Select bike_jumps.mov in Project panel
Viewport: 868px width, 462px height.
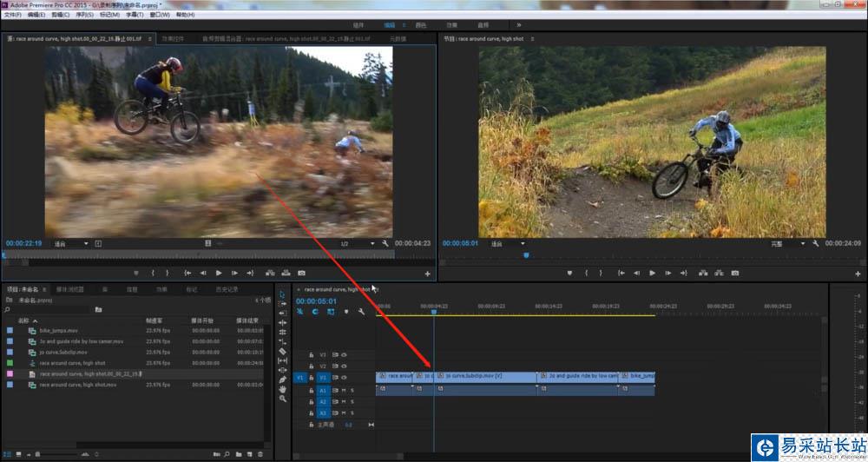click(x=59, y=331)
